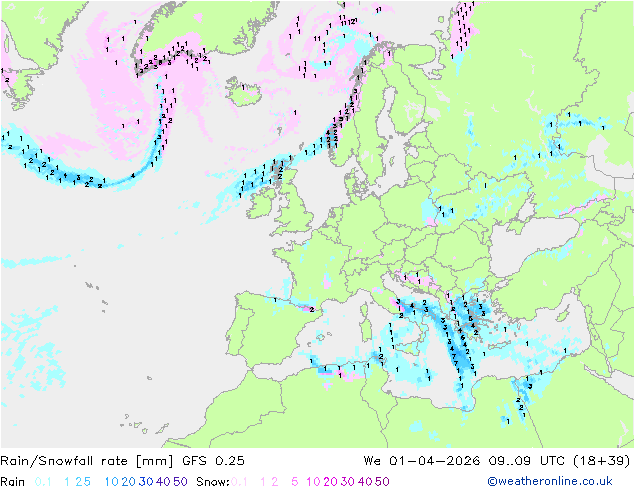Image resolution: width=634 pixels, height=490 pixels.
Task: Pick the snow 30 legend value
Action: coord(348,482)
